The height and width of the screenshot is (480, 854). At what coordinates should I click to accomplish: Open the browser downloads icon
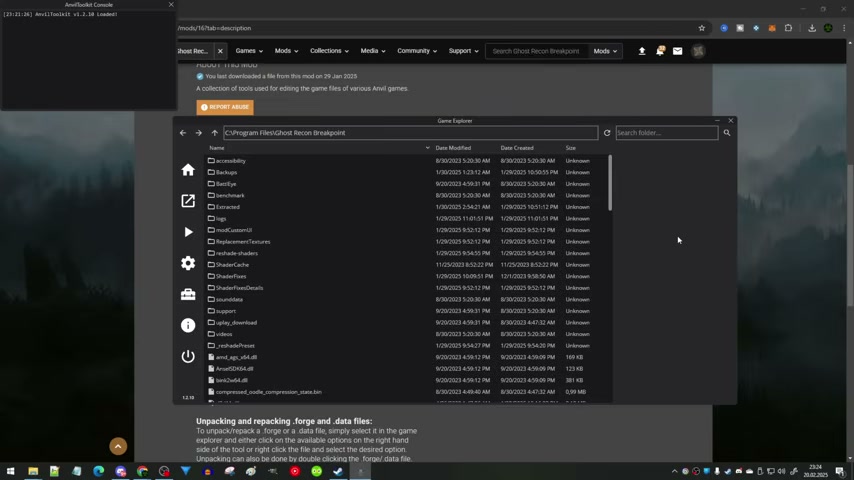[812, 28]
